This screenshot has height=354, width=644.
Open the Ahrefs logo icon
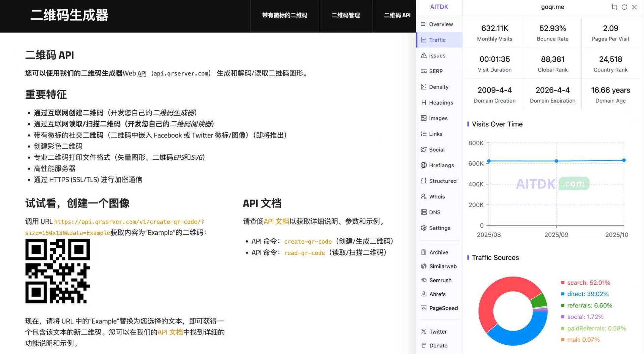424,294
